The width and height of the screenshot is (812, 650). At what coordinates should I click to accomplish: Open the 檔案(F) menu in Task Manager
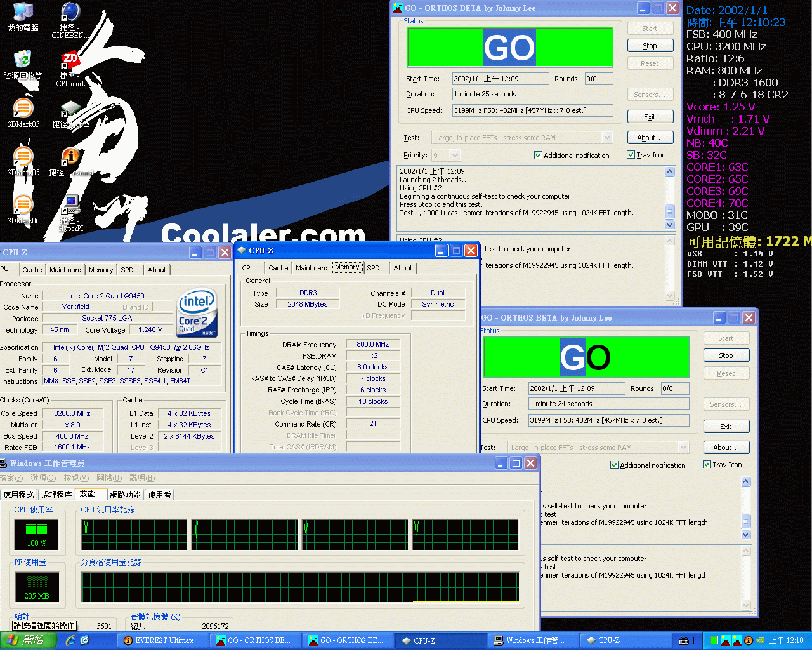[11, 477]
